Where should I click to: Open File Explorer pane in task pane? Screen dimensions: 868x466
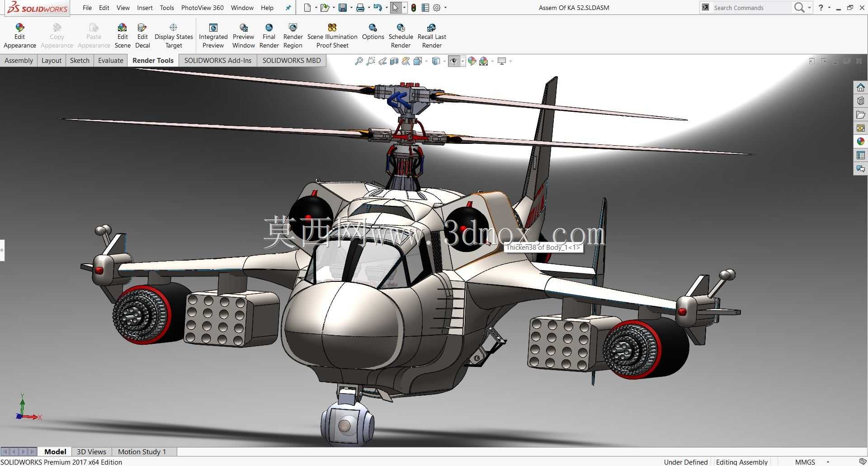pos(860,114)
